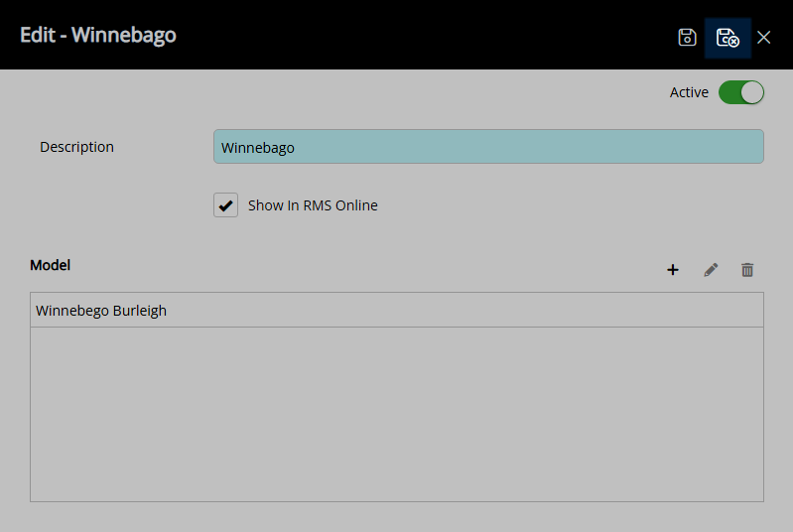This screenshot has width=793, height=532.
Task: Click the Show In RMS Online label
Action: point(313,205)
